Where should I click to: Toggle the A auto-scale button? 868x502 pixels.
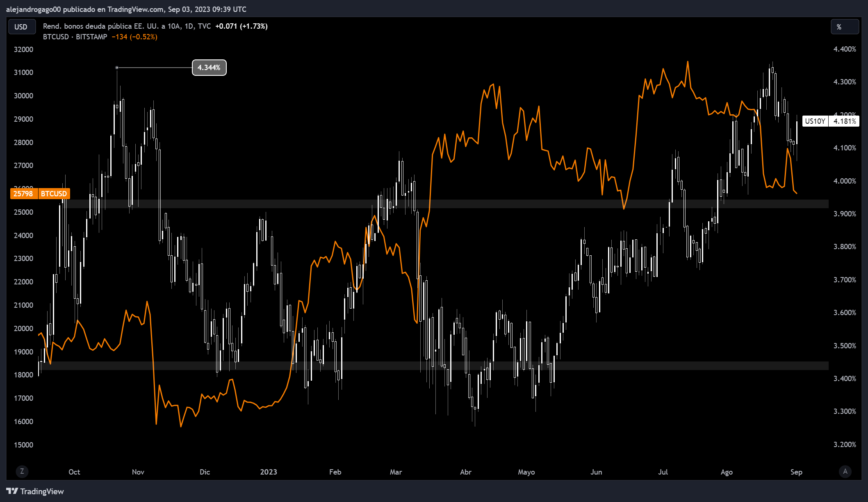click(845, 471)
